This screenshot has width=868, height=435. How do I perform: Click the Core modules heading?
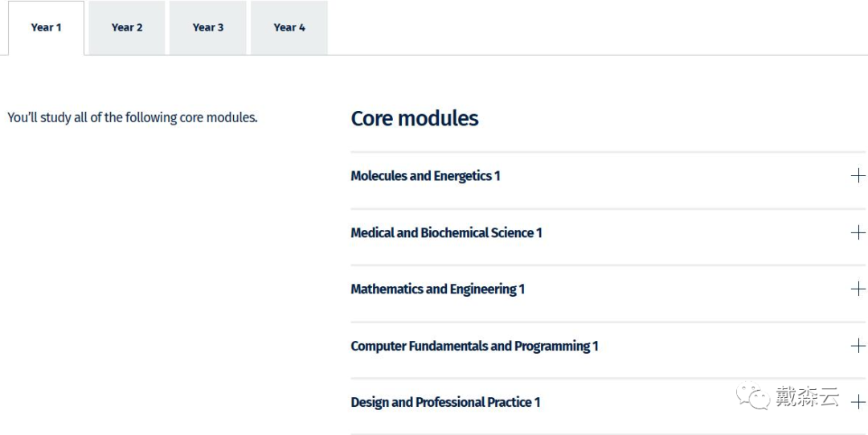(415, 118)
